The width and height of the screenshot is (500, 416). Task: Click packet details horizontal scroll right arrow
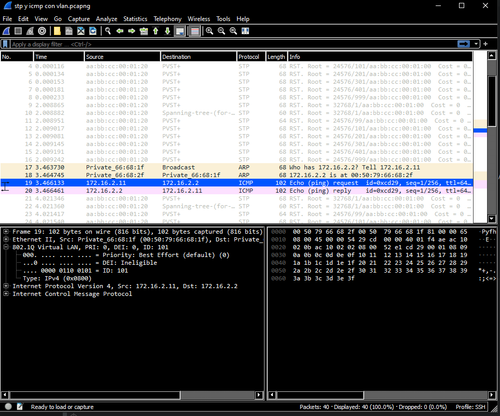pyautogui.click(x=259, y=395)
